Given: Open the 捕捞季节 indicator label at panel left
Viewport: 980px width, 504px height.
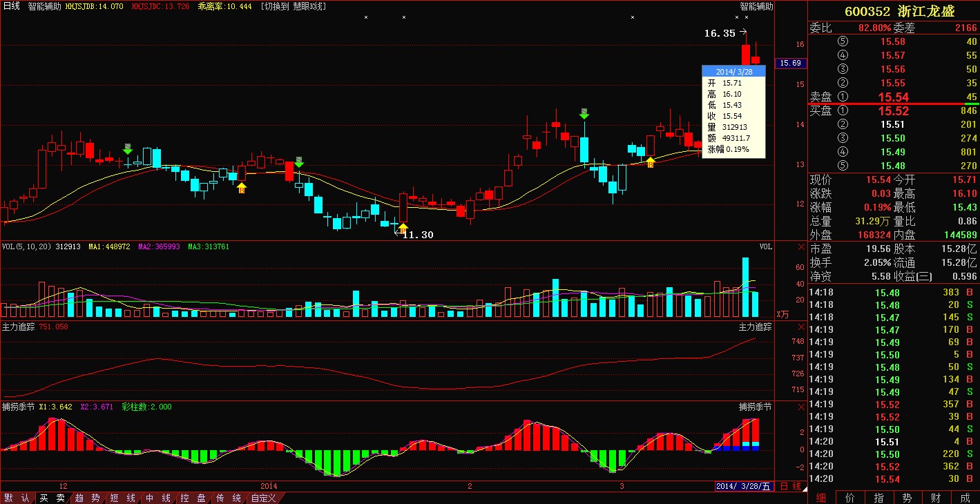Looking at the screenshot, I should tap(19, 407).
